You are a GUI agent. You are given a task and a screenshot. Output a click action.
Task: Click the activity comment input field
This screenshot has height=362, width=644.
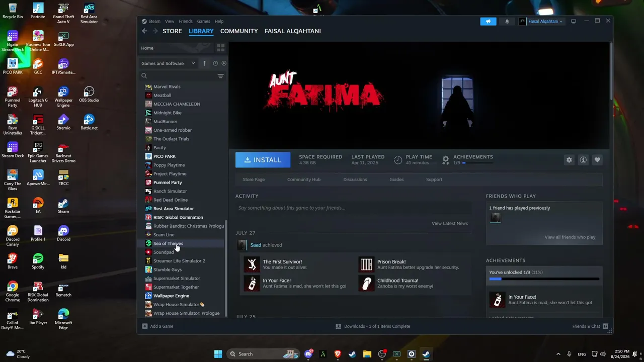(x=354, y=208)
